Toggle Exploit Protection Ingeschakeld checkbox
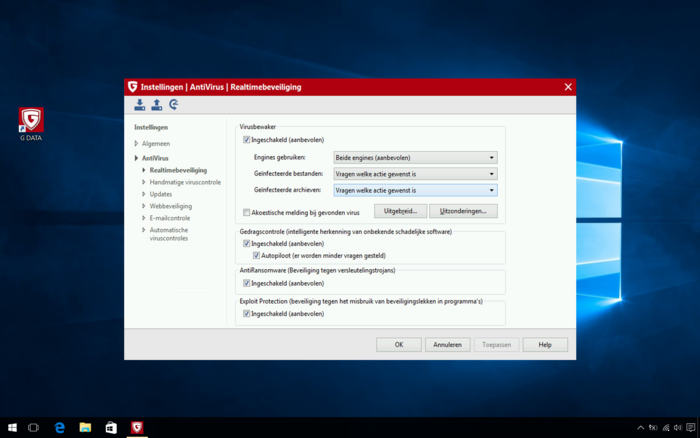This screenshot has height=438, width=700. point(246,313)
